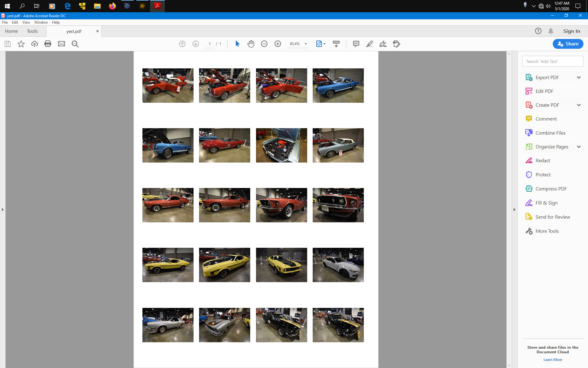Select the Selection tool arrow

coord(237,44)
